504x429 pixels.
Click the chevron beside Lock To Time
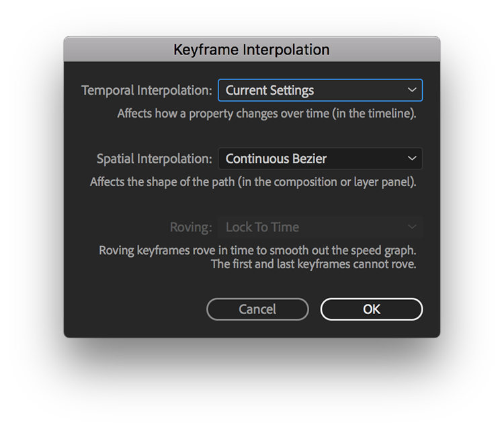tap(412, 227)
